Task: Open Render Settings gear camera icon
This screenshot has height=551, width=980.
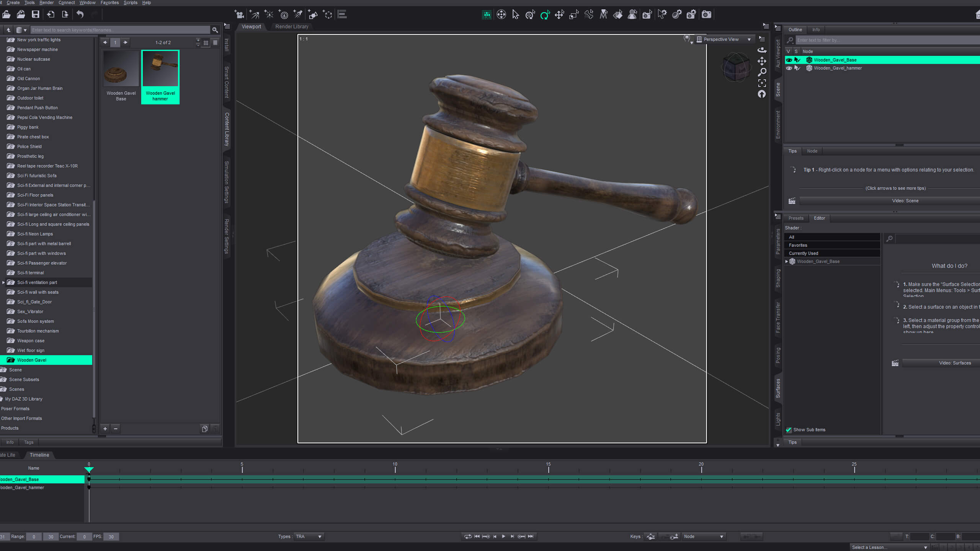Action: (691, 15)
